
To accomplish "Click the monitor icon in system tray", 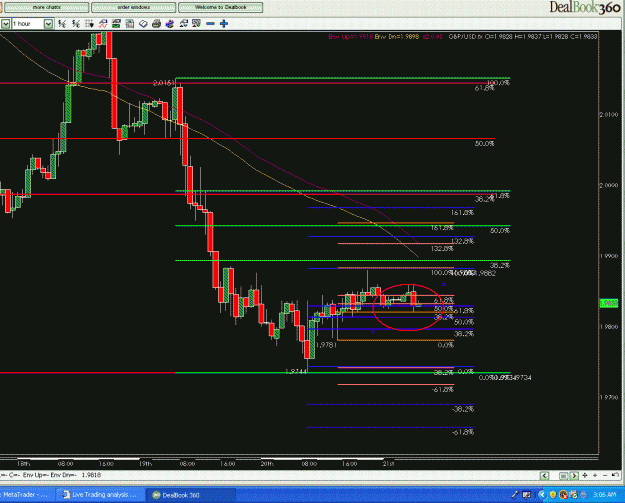I will click(527, 495).
